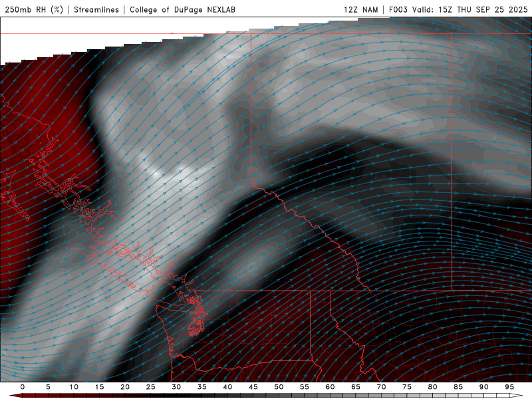Click the "90" colorbar tick label

coord(483,387)
